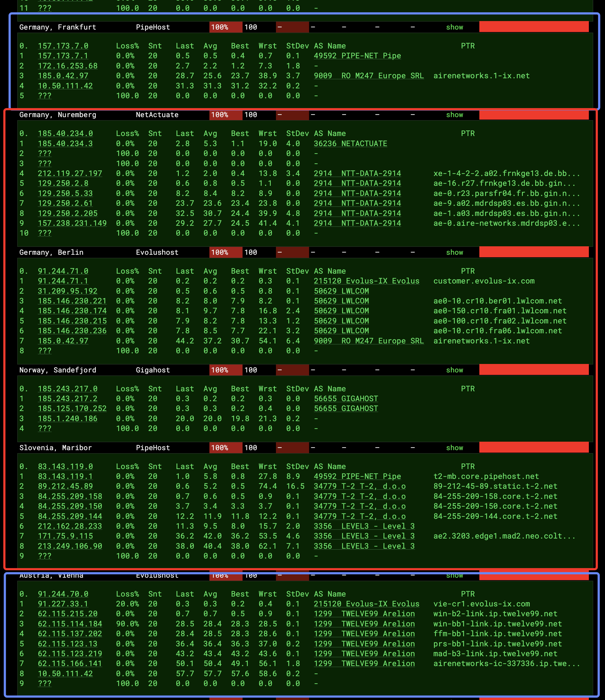Viewport: 605px width, 700px height.
Task: Open the 36236 NETACTUATE AS link
Action: pos(350,143)
